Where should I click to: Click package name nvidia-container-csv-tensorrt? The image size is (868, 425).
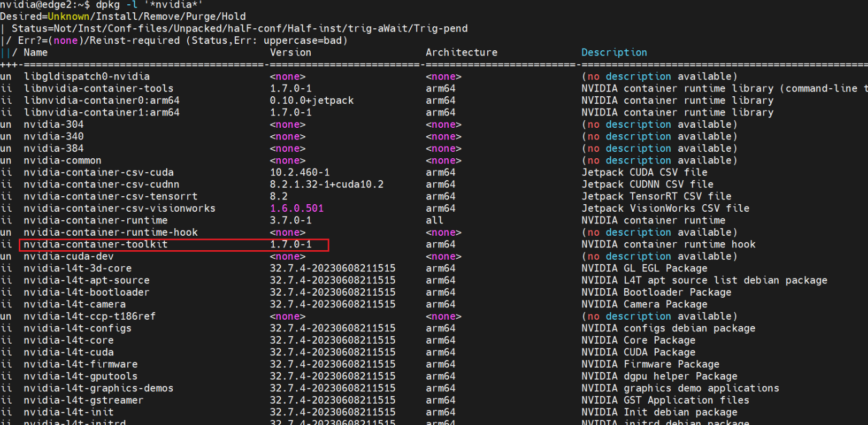point(111,196)
